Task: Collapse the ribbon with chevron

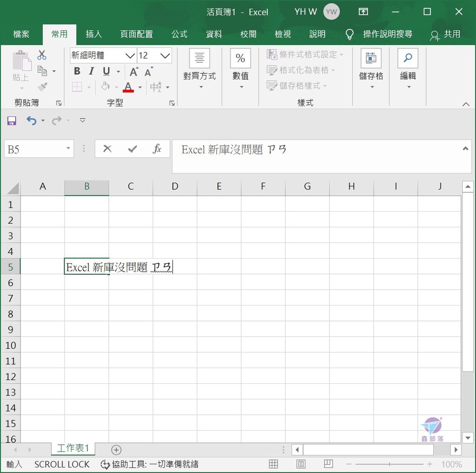Action: [x=466, y=104]
